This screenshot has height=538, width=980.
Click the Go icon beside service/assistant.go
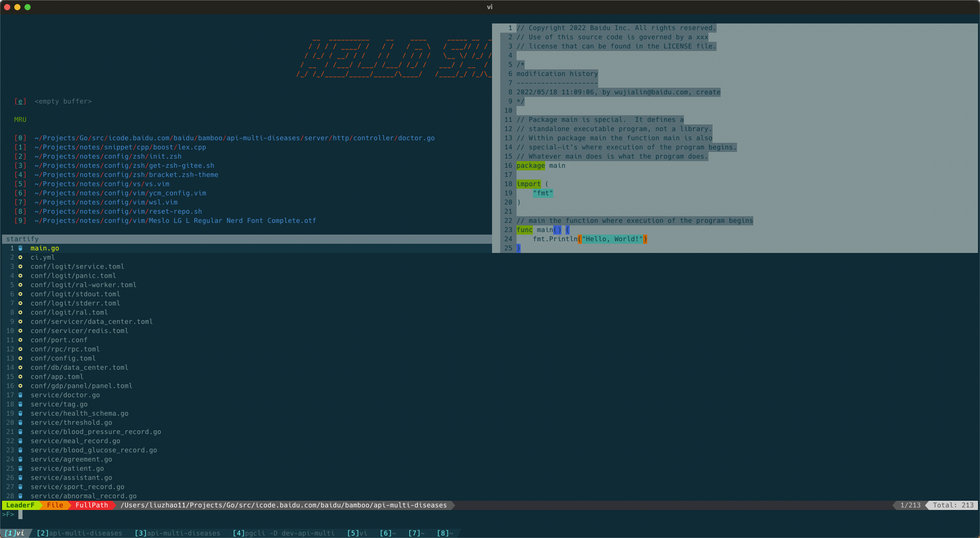(20, 478)
